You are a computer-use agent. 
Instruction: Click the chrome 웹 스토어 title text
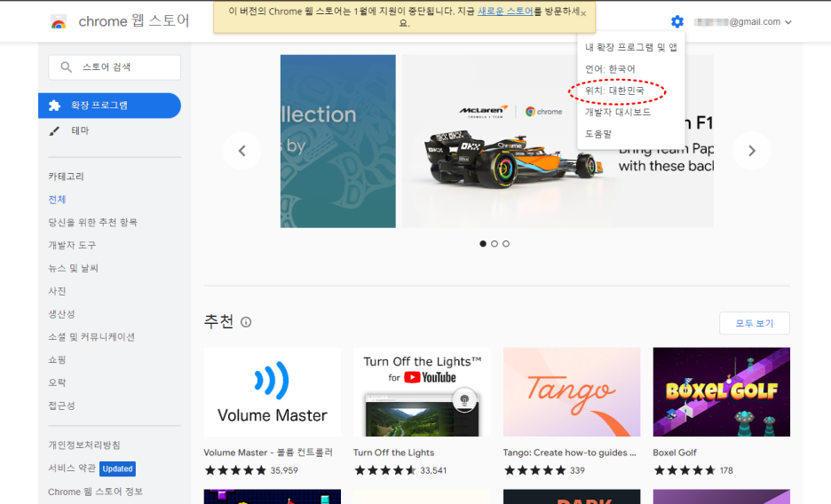pos(134,21)
